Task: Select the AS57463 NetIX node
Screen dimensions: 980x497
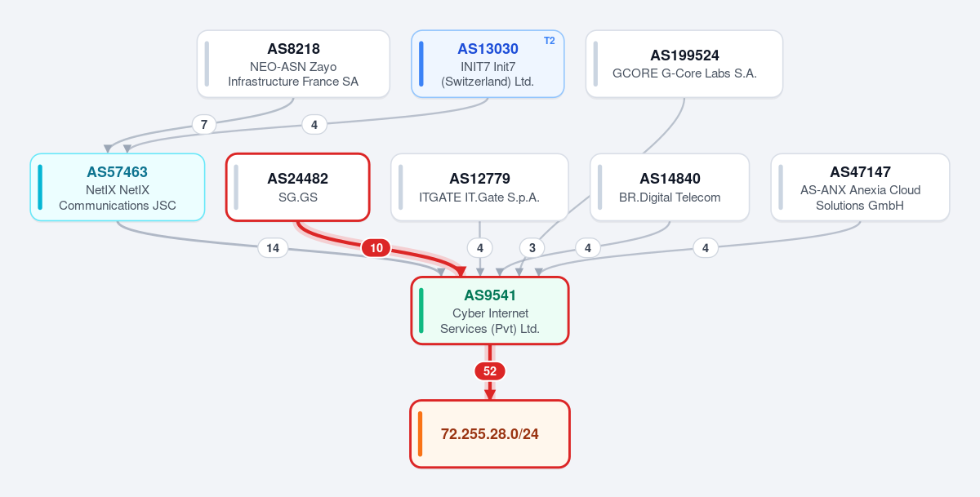Action: pos(118,187)
